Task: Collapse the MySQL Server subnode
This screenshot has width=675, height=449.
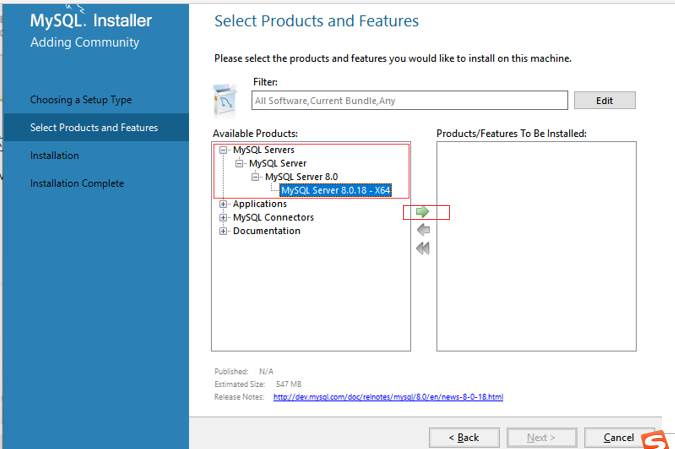Action: pos(239,164)
